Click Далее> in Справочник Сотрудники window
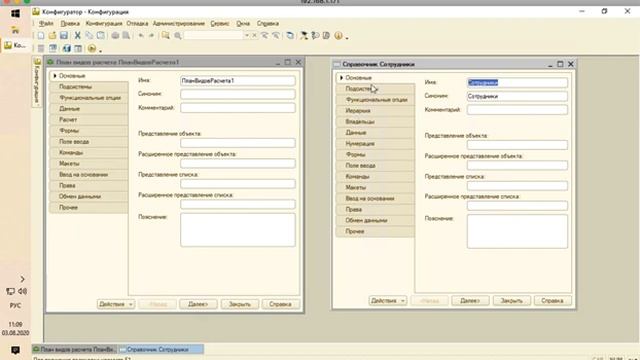This screenshot has width=640, height=360. pos(470,300)
